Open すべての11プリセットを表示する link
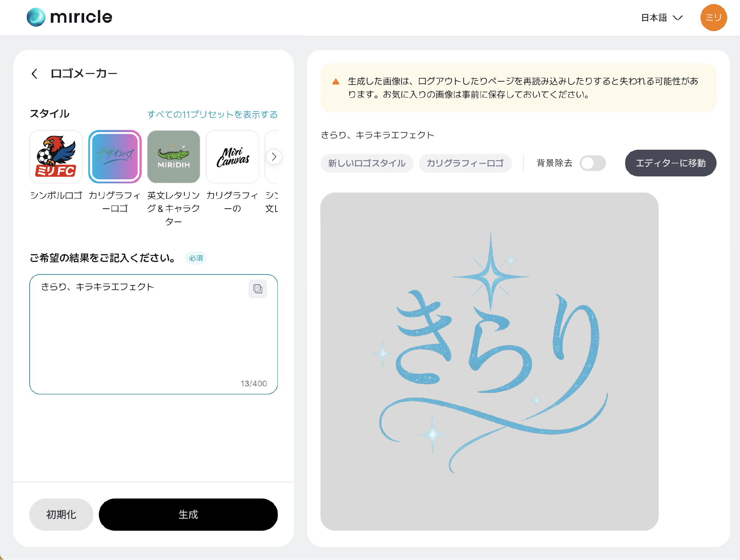Image resolution: width=740 pixels, height=560 pixels. click(213, 114)
